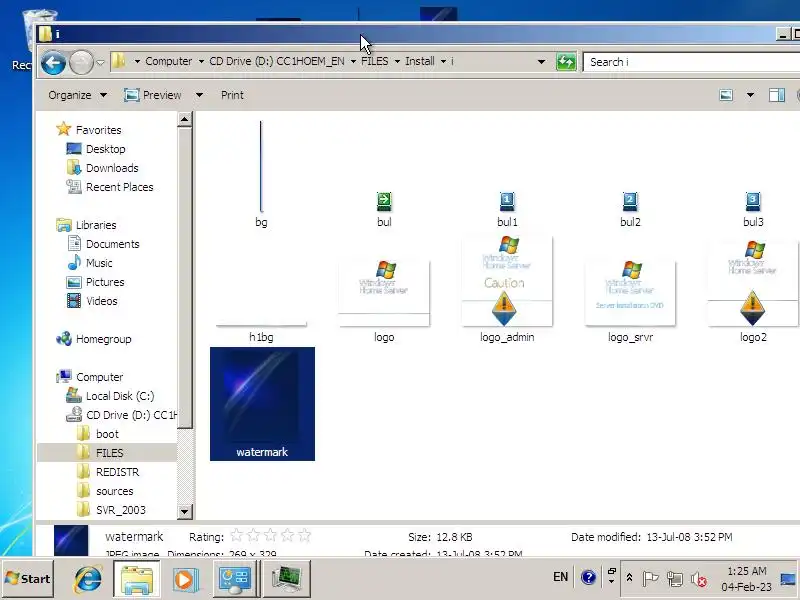The height and width of the screenshot is (600, 800).
Task: Click the Action Center flag tray icon
Action: pyautogui.click(x=650, y=578)
